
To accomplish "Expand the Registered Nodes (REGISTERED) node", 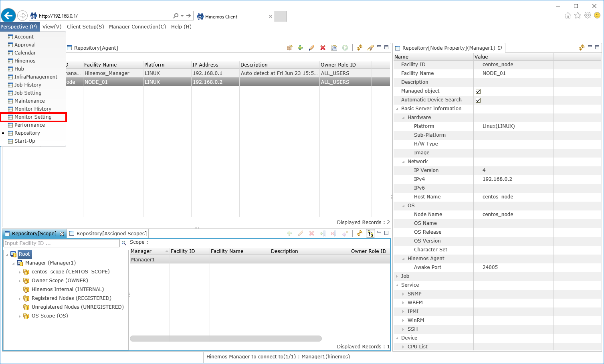I will (20, 299).
